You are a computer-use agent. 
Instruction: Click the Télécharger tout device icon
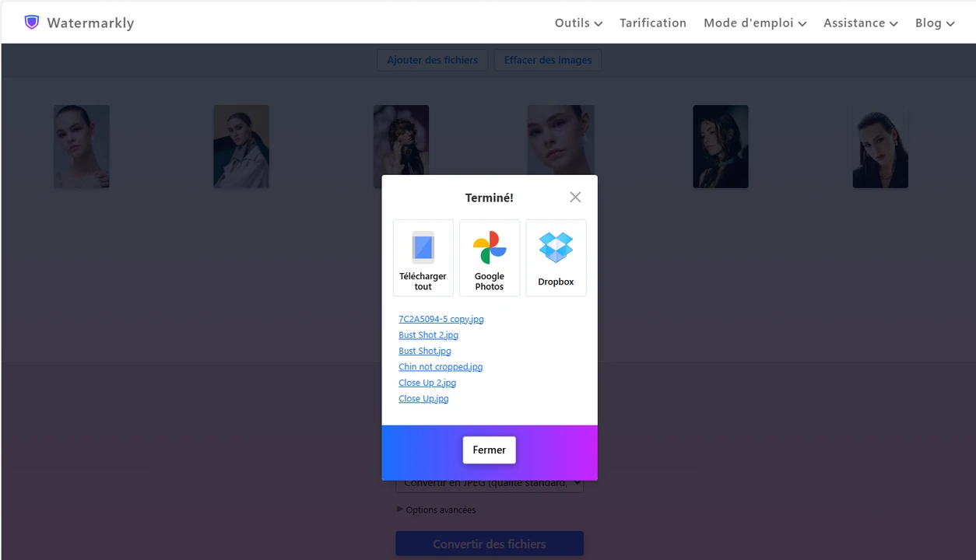[423, 248]
